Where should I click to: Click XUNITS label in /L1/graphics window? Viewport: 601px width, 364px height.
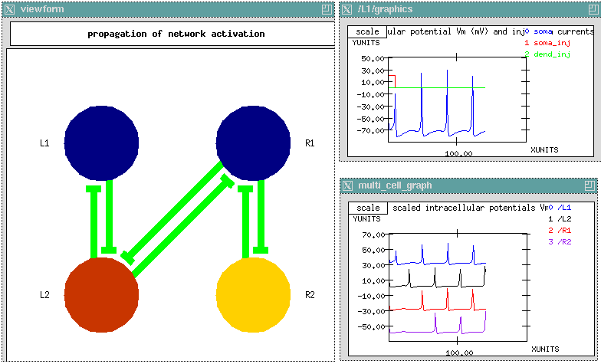coord(544,150)
